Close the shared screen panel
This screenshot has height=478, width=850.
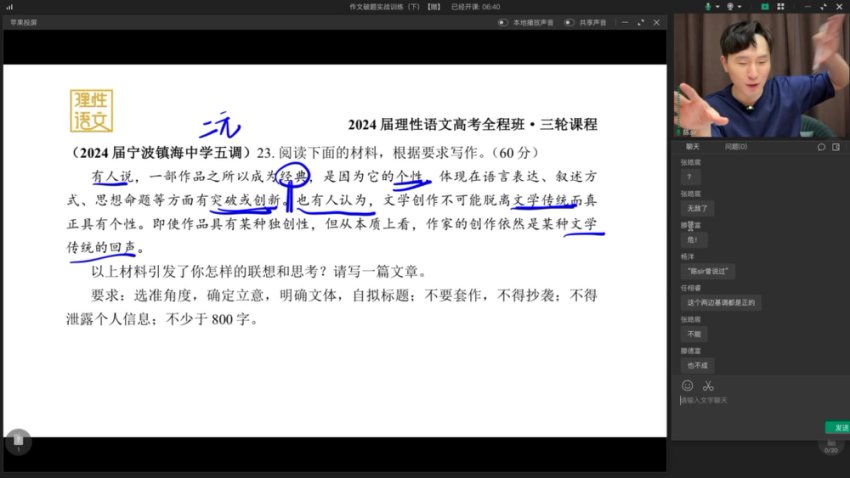(x=656, y=22)
